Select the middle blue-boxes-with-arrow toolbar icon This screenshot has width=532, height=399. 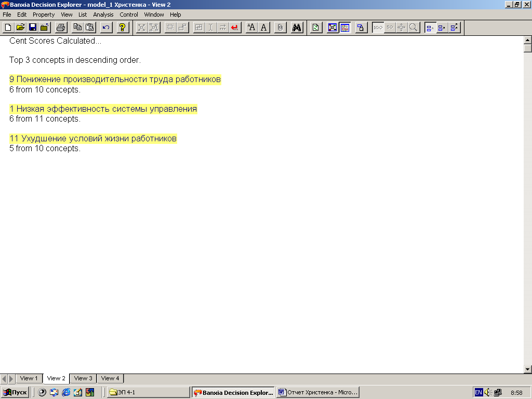point(442,28)
